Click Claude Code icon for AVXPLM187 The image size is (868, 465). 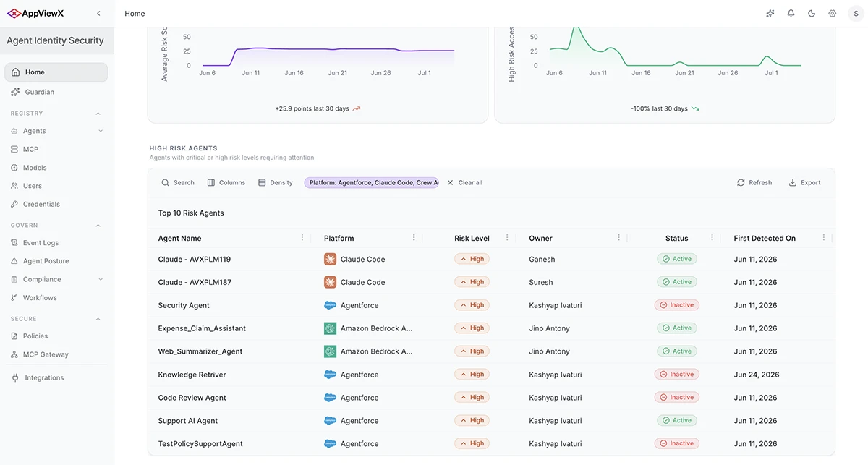point(330,282)
